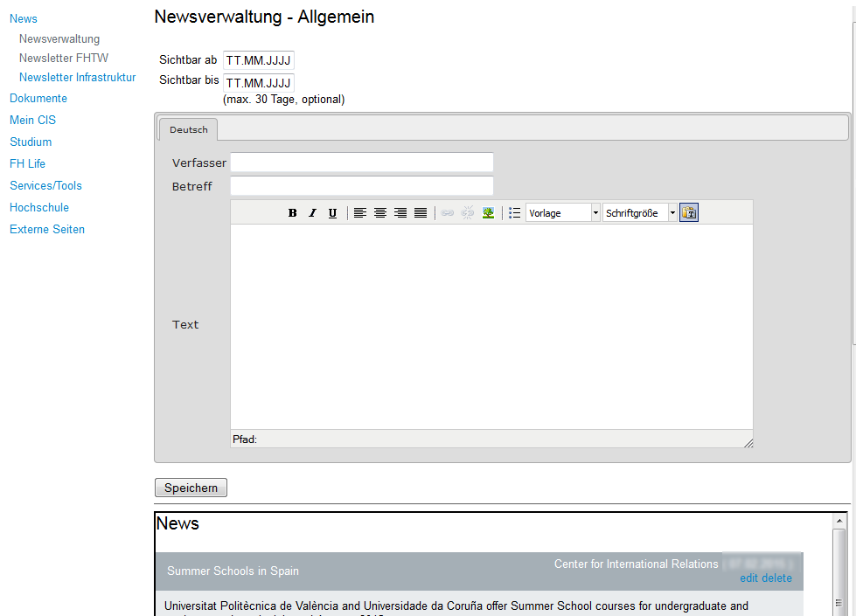
Task: Toggle italic text formatting
Action: pyautogui.click(x=312, y=213)
